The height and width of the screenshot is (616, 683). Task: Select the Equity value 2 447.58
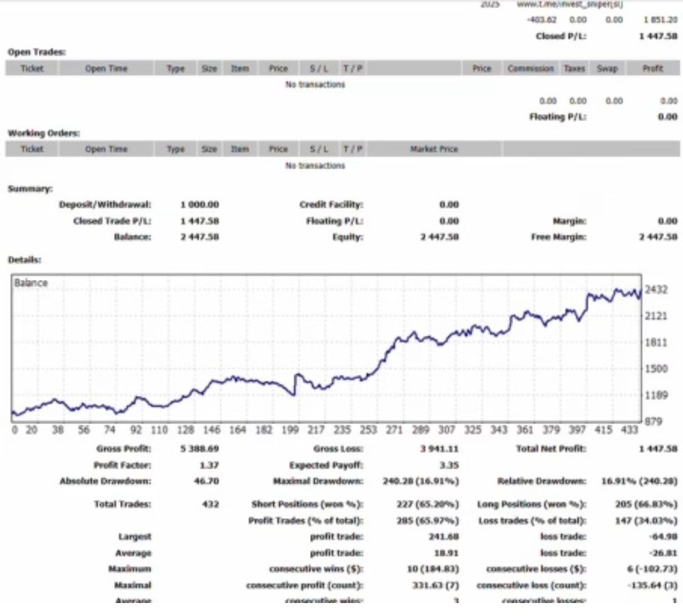click(x=439, y=237)
